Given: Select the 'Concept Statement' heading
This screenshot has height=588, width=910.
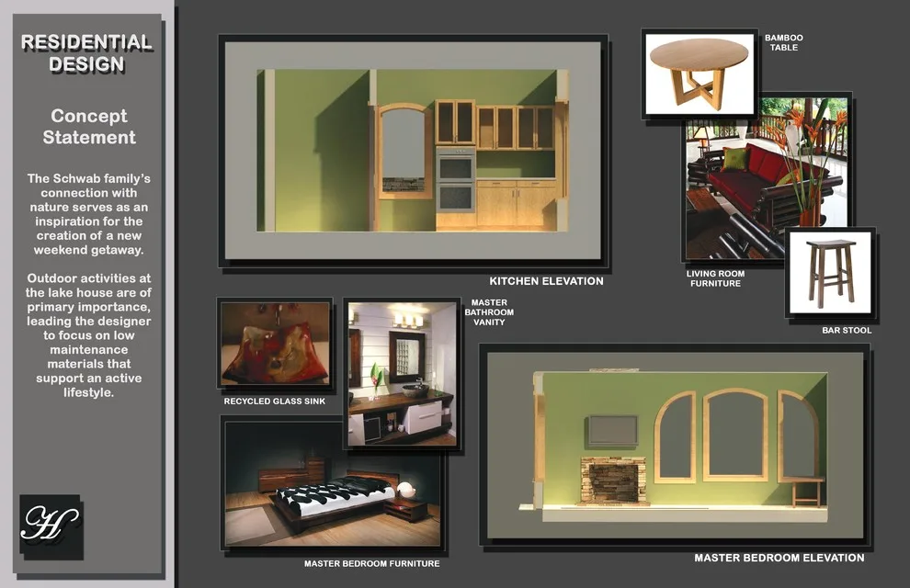Looking at the screenshot, I should pyautogui.click(x=89, y=127).
